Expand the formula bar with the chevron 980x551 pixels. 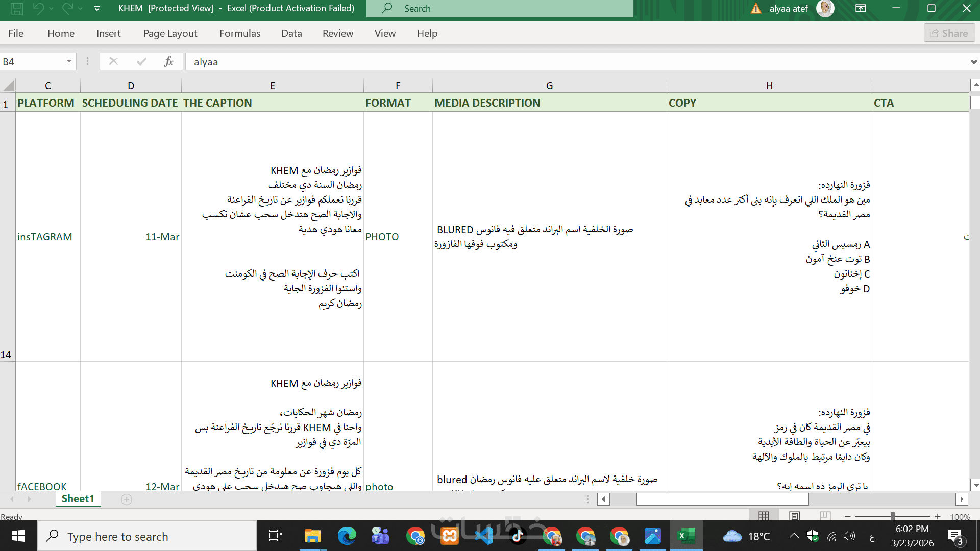[973, 62]
